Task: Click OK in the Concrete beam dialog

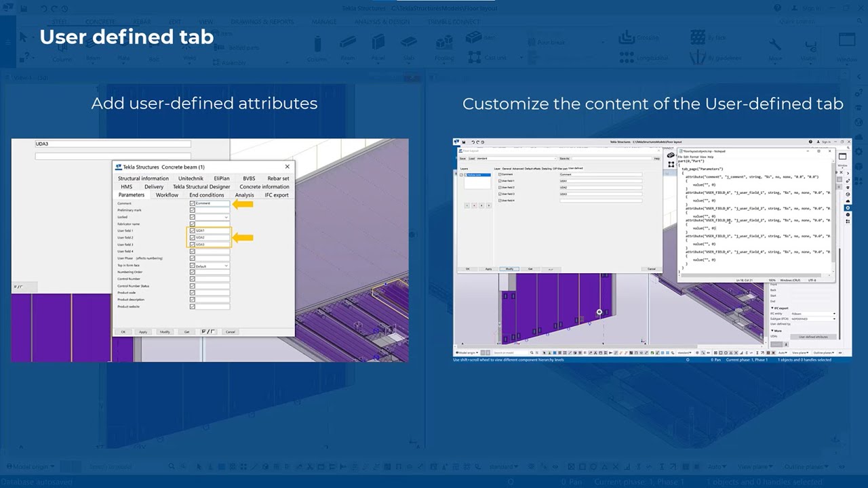Action: pos(123,331)
